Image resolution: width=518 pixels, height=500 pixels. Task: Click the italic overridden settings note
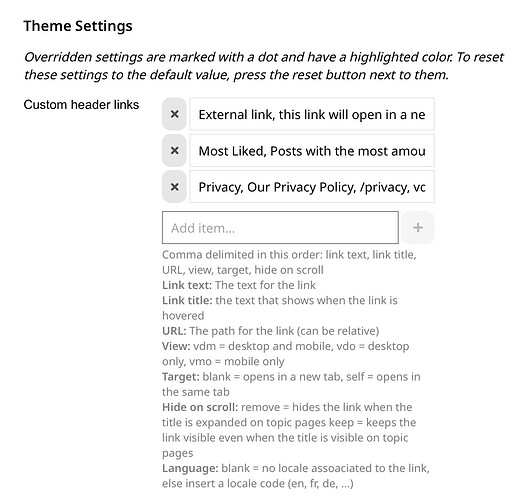263,66
